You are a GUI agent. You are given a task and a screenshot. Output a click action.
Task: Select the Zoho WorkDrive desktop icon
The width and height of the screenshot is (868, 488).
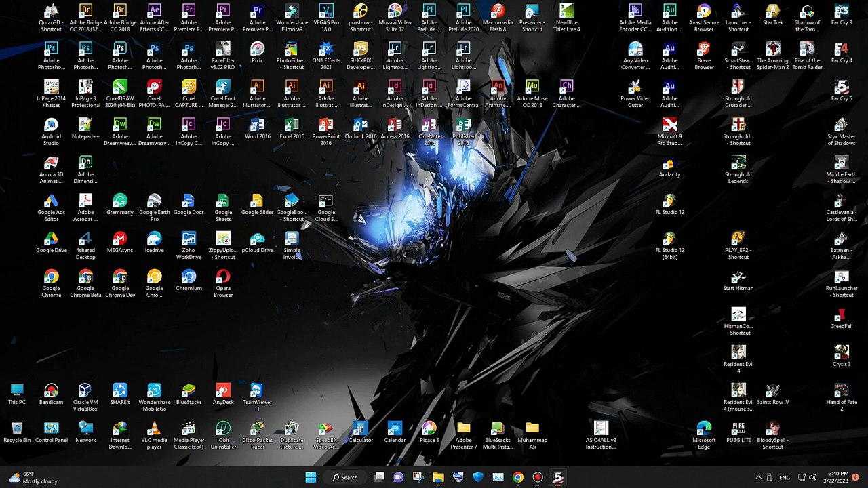point(189,245)
